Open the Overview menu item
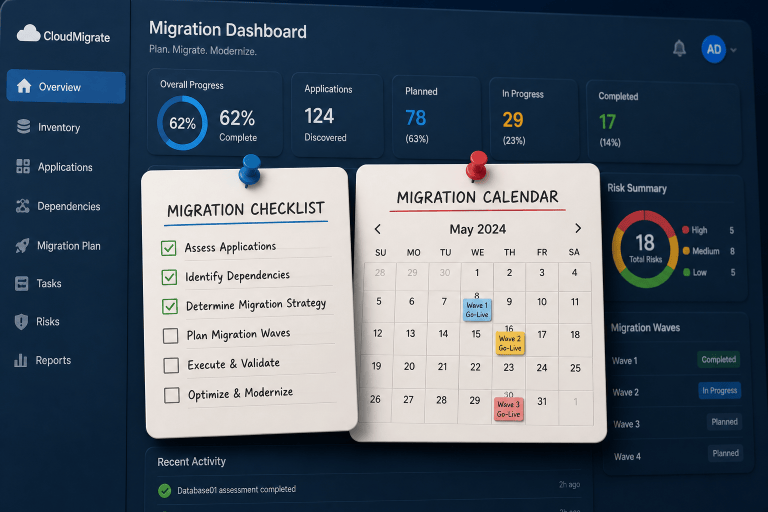 pyautogui.click(x=66, y=87)
